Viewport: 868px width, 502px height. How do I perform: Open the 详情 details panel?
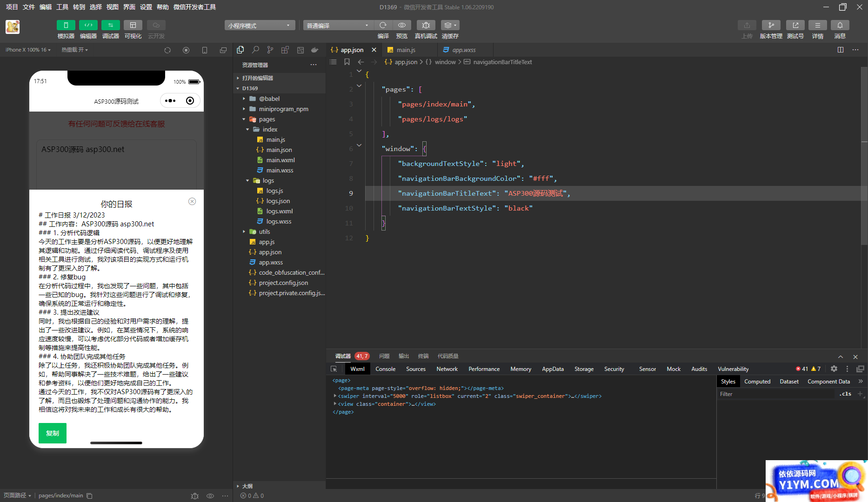tap(817, 25)
